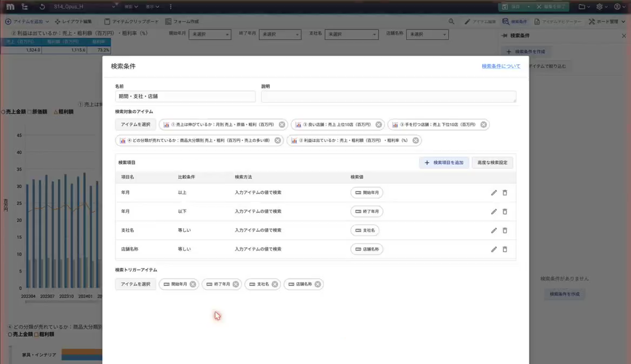This screenshot has height=364, width=631.
Task: Click the 検索項目を追加 button
Action: [444, 163]
